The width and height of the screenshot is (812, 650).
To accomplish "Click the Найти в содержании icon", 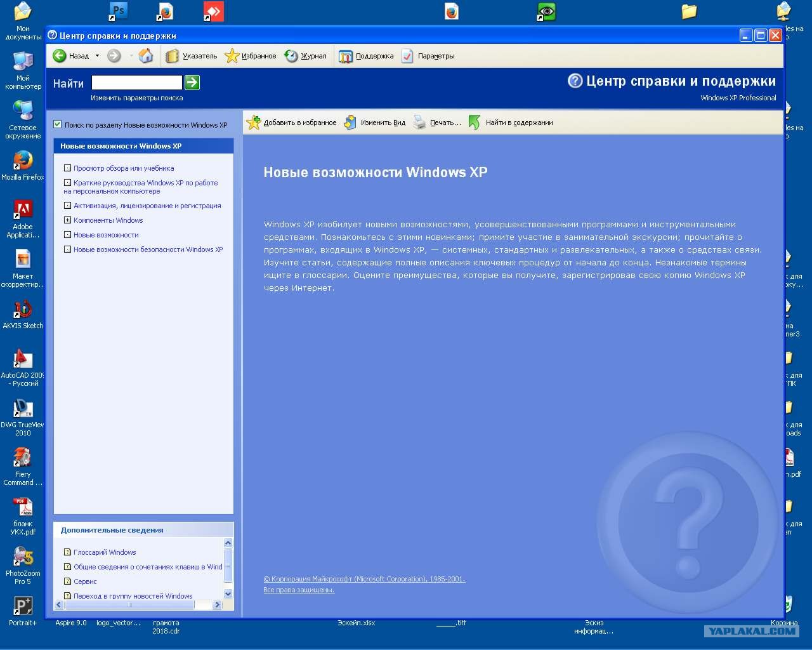I will click(475, 123).
